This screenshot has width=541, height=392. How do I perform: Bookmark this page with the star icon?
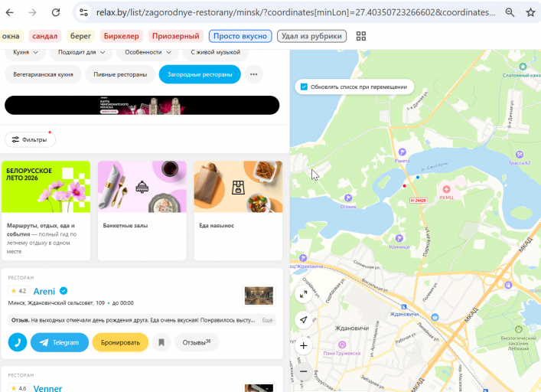(530, 13)
